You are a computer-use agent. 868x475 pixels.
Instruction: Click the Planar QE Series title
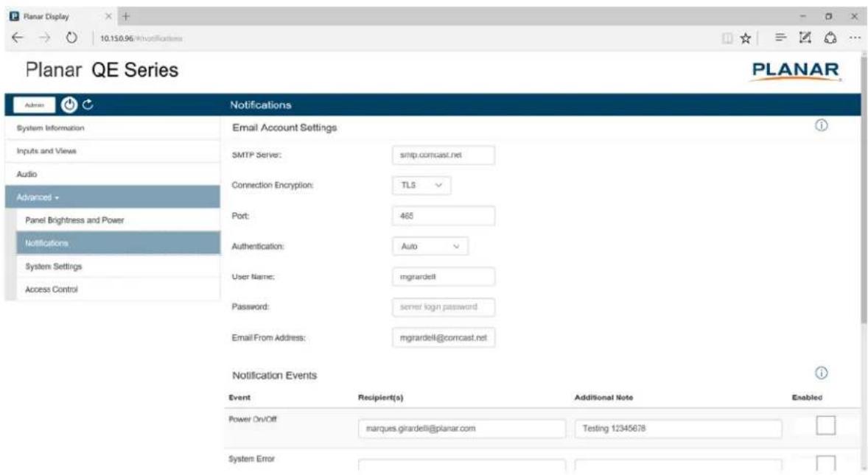tap(102, 70)
